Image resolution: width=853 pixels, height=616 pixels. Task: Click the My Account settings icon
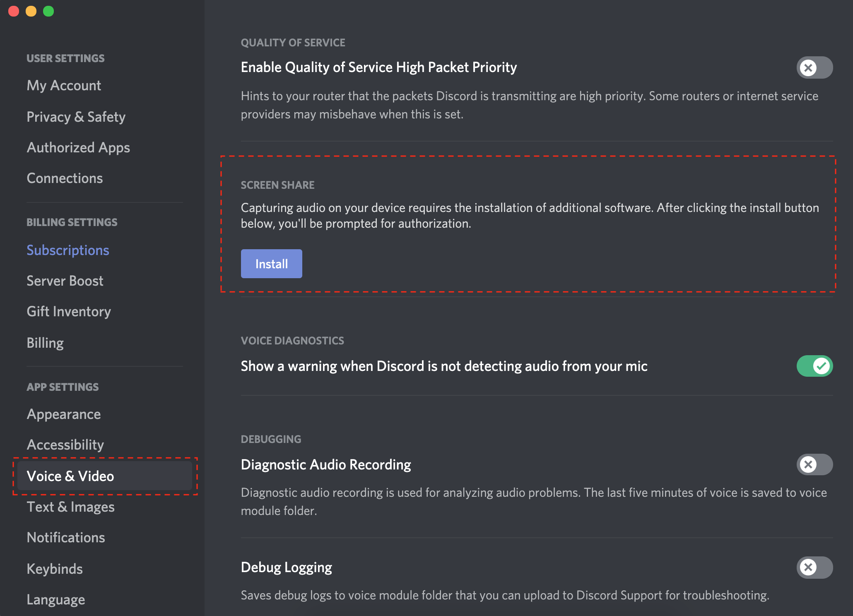pos(64,85)
